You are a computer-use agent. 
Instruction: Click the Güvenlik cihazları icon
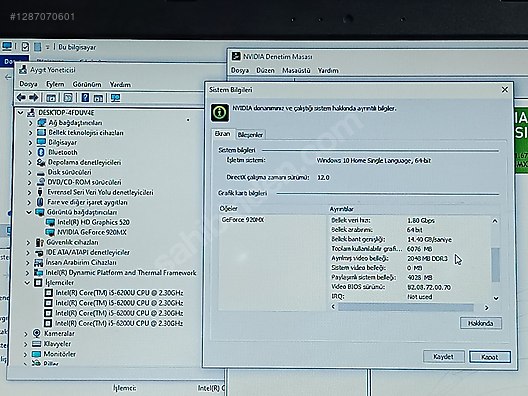click(39, 242)
